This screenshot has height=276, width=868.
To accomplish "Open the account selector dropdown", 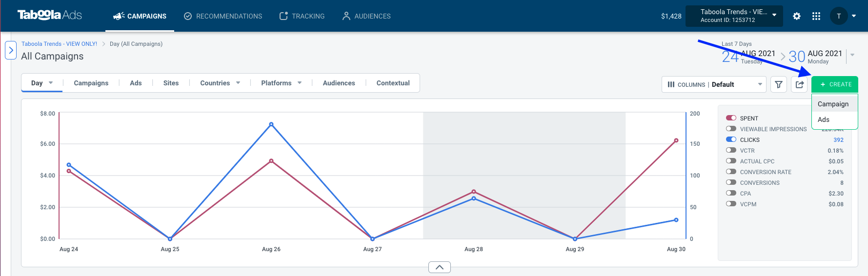I will 734,16.
